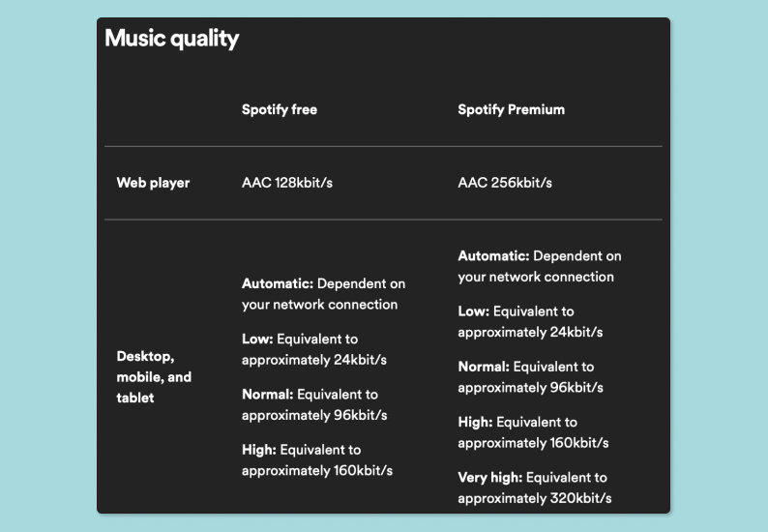Click bold Normal label under Spotify Premium
Screen dimensions: 768x532
pos(484,367)
